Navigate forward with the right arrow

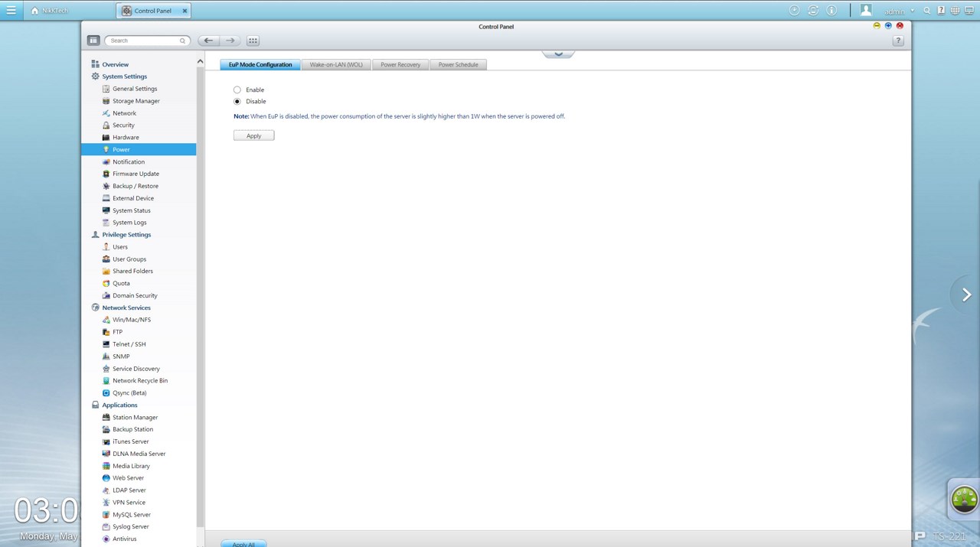tap(230, 41)
